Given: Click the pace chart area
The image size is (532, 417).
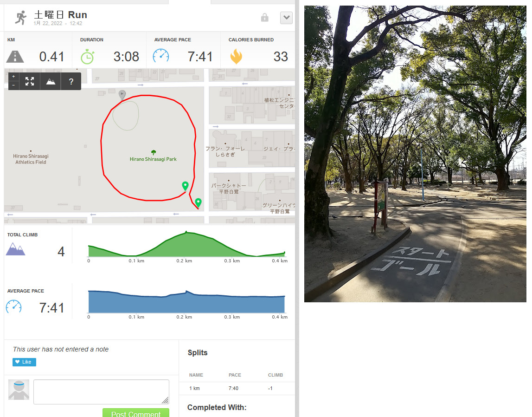Looking at the screenshot, I should (186, 302).
